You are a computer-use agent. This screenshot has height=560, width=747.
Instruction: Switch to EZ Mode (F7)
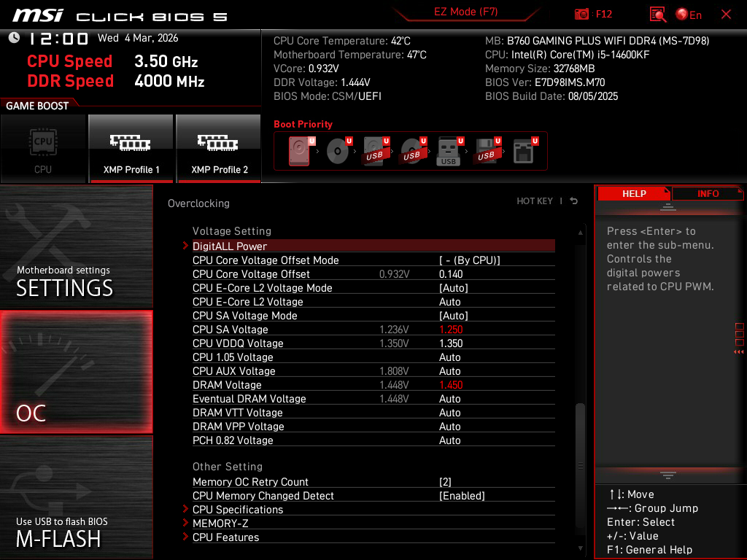point(465,12)
